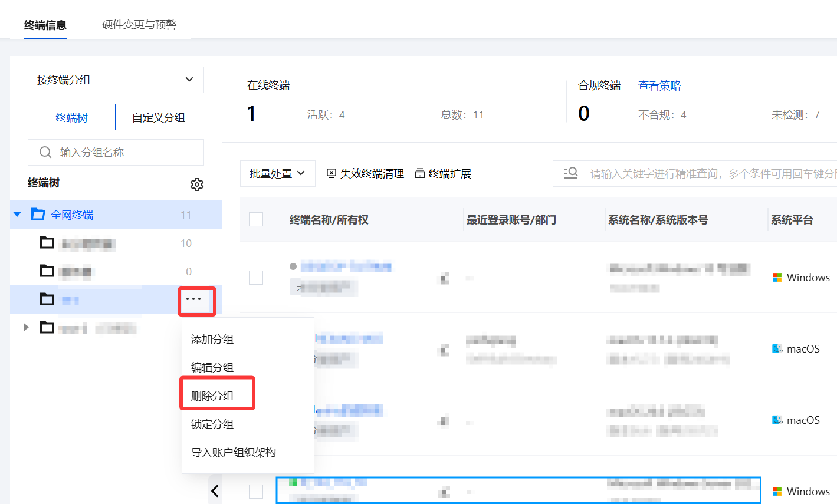The image size is (837, 504).
Task: Collapse the sidebar with left chevron
Action: pyautogui.click(x=215, y=490)
